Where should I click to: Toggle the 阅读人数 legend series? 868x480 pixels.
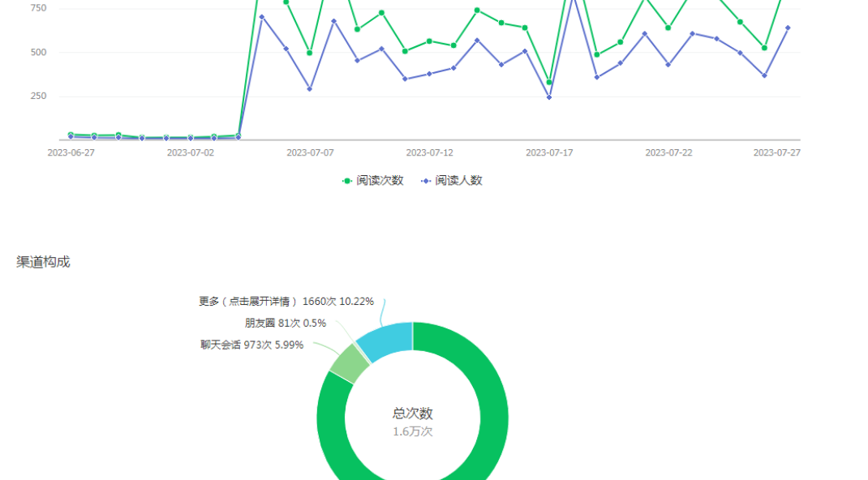point(452,181)
